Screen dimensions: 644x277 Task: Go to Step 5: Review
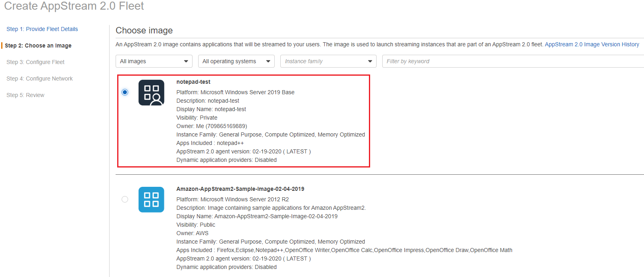click(25, 95)
